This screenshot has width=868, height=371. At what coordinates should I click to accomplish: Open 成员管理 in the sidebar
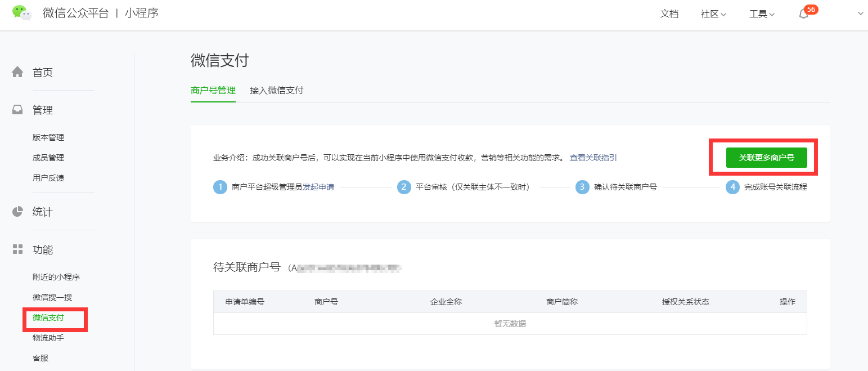[48, 158]
